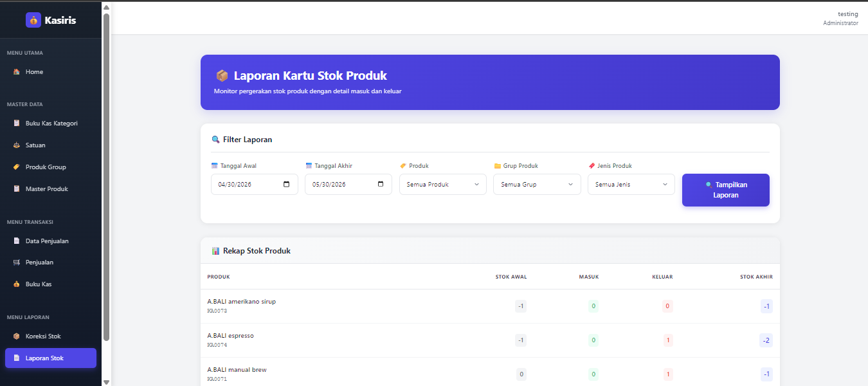Click the testing Administrator user profile
This screenshot has width=868, height=386.
pos(840,18)
